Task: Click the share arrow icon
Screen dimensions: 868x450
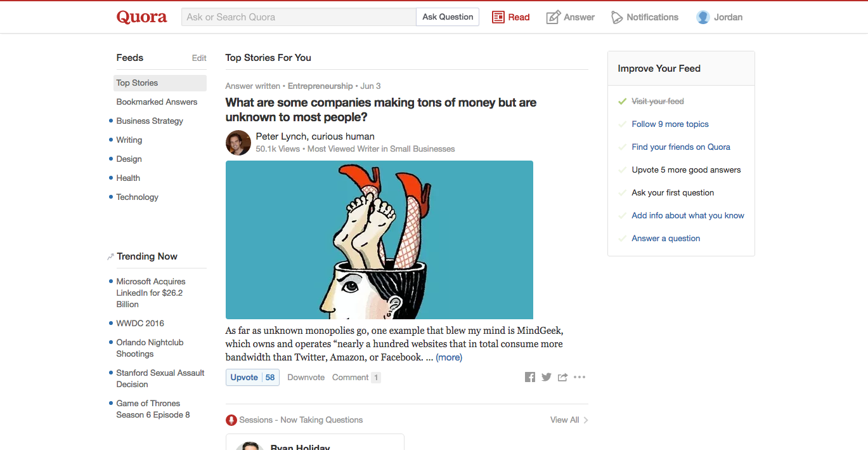Action: (x=562, y=377)
